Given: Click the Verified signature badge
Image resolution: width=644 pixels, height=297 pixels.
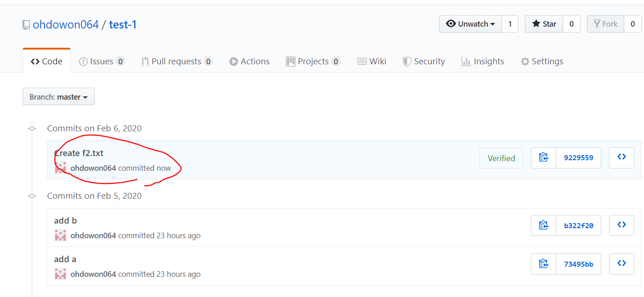Looking at the screenshot, I should click(502, 158).
